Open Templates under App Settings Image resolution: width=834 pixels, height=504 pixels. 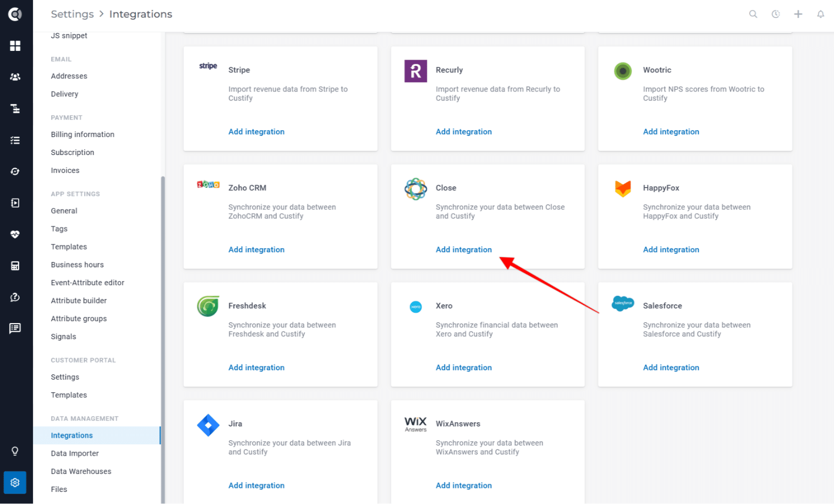(x=69, y=247)
